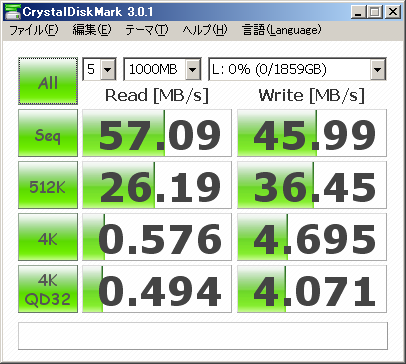Start the 4K benchmark test
Screen dimensions: 406x364
(x=48, y=237)
